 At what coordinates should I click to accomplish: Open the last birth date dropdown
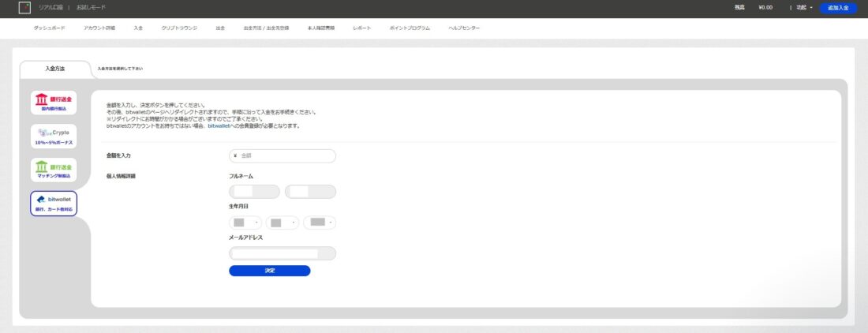pyautogui.click(x=320, y=223)
